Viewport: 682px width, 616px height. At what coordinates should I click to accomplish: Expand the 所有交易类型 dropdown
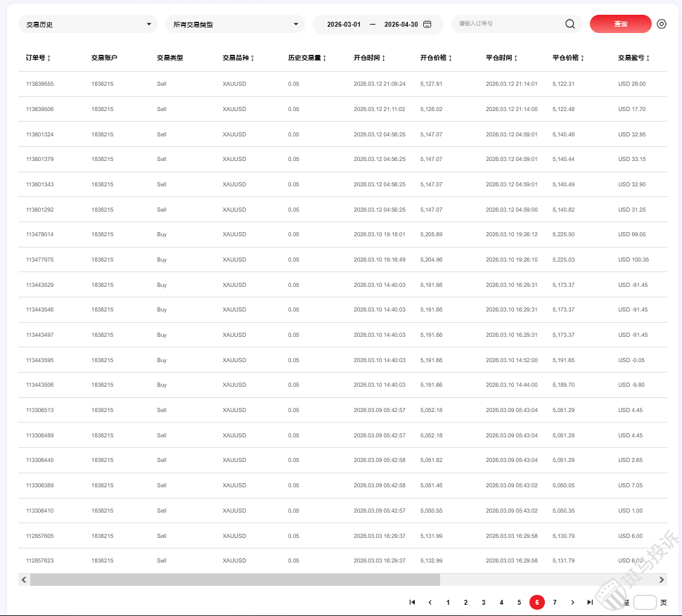(235, 25)
